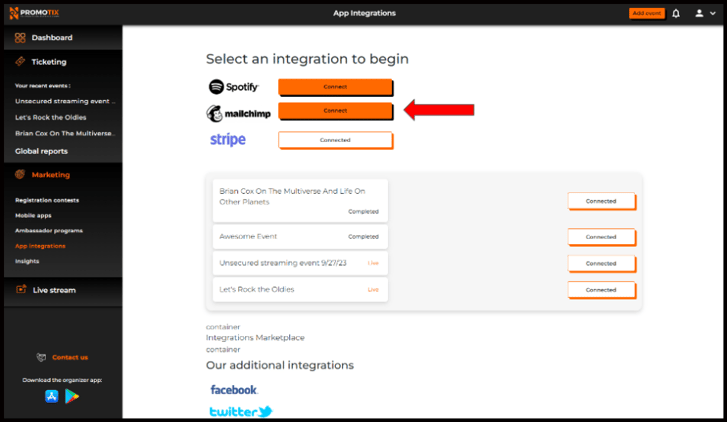Click the Add event button

(646, 13)
